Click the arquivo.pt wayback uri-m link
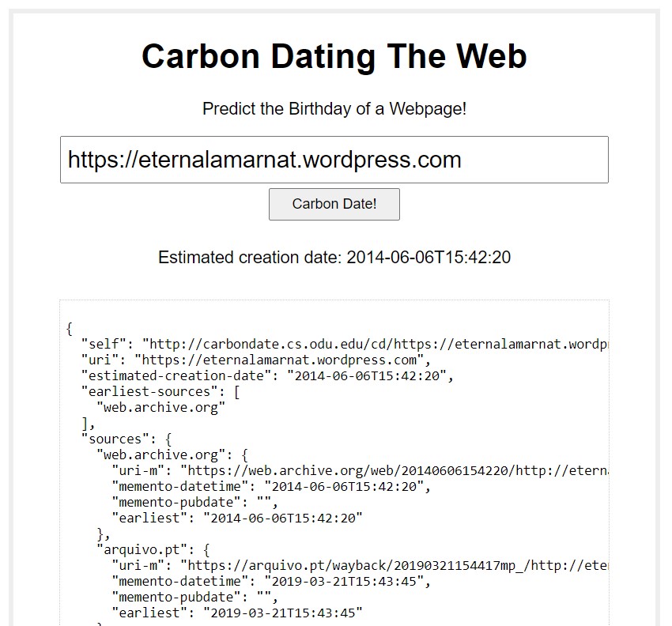This screenshot has height=626, width=672. coord(395,566)
